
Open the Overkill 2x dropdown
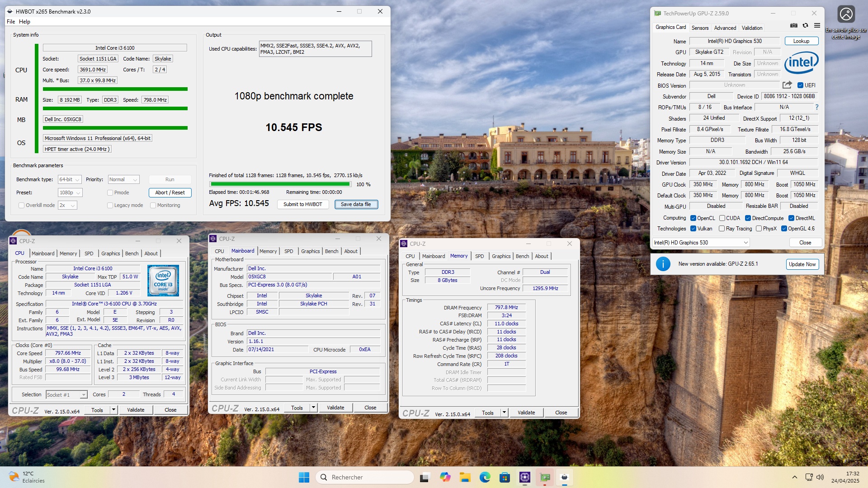pos(67,205)
